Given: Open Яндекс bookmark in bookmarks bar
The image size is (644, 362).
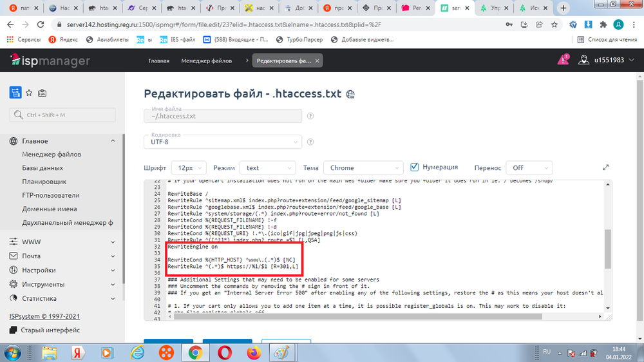Looking at the screenshot, I should point(63,39).
